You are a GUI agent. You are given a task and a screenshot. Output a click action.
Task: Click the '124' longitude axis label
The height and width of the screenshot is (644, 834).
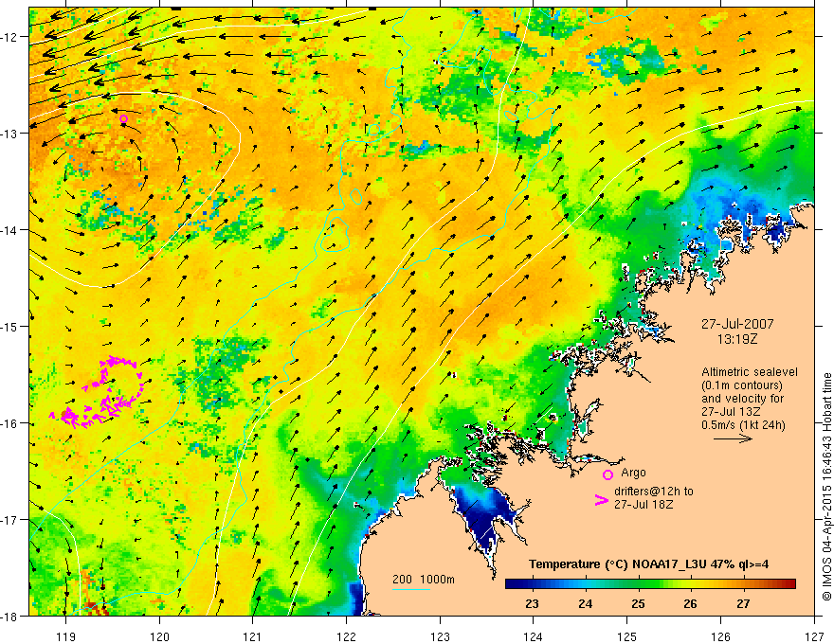[x=534, y=636]
